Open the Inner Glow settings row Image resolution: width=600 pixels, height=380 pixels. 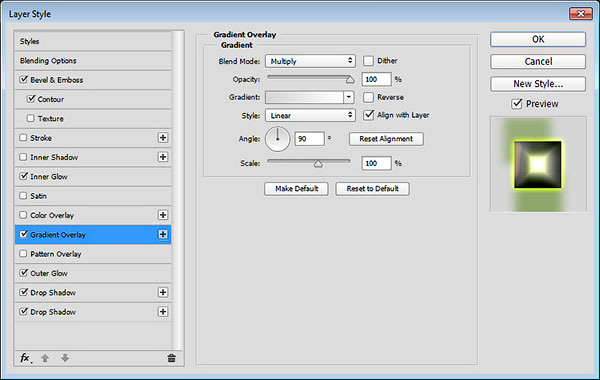(93, 176)
